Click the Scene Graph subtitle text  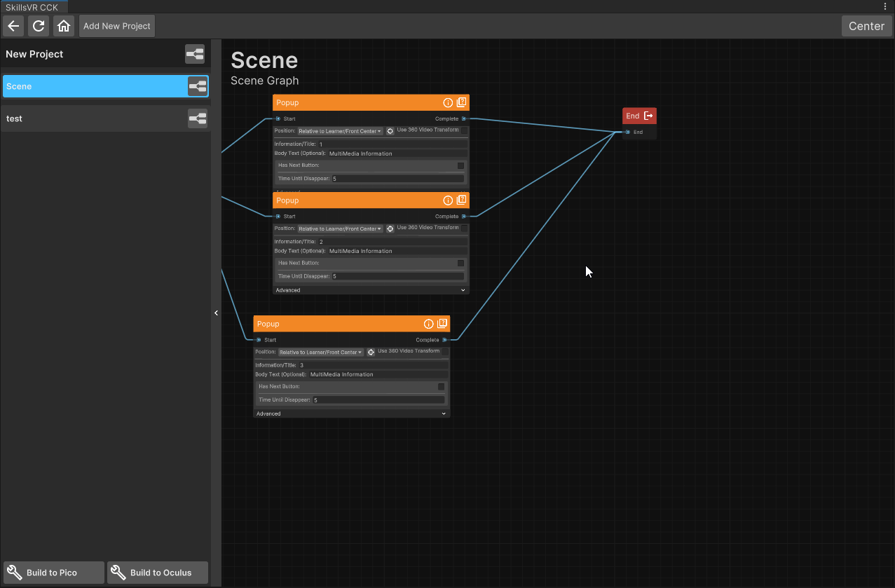(x=265, y=81)
